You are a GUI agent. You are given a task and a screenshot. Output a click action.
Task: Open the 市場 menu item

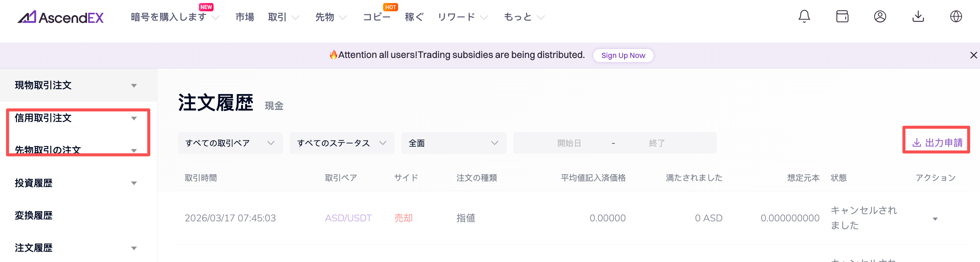(x=244, y=17)
